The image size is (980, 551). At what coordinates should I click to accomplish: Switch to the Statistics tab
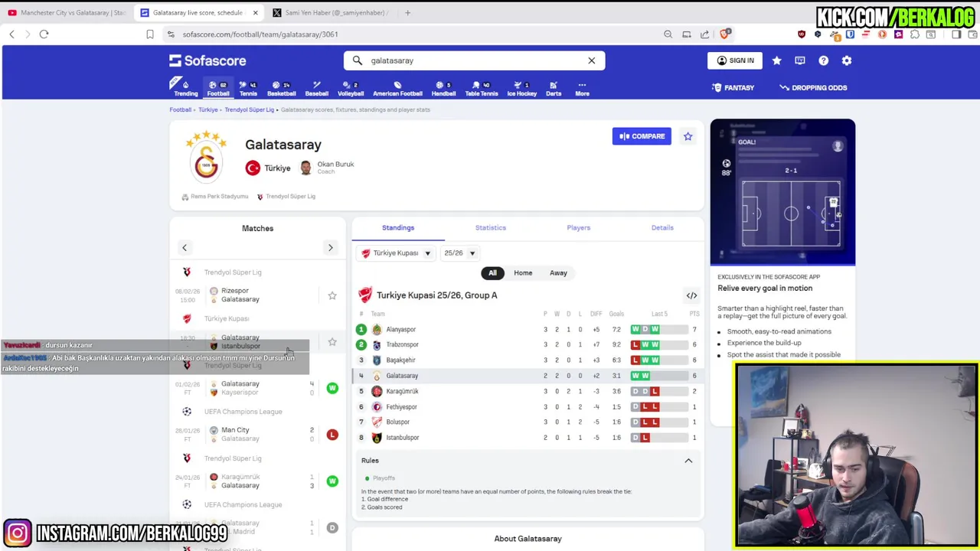(x=491, y=227)
